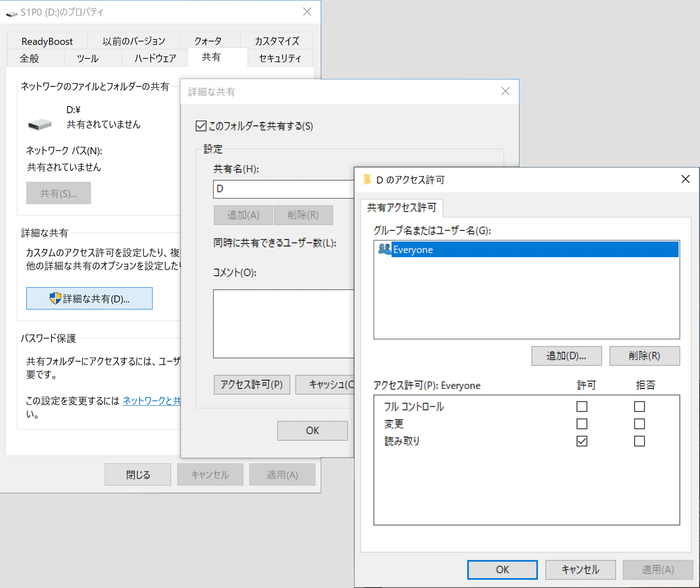Click the 読み取り permission label

point(402,441)
